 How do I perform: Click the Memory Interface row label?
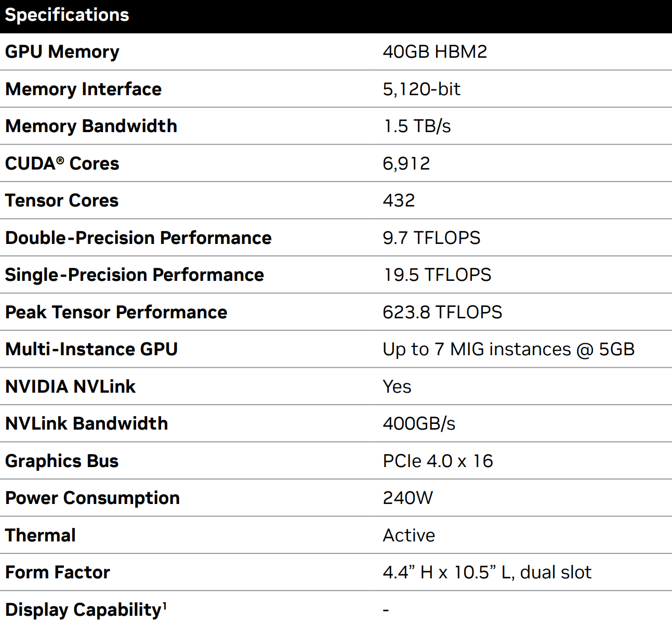pos(83,89)
